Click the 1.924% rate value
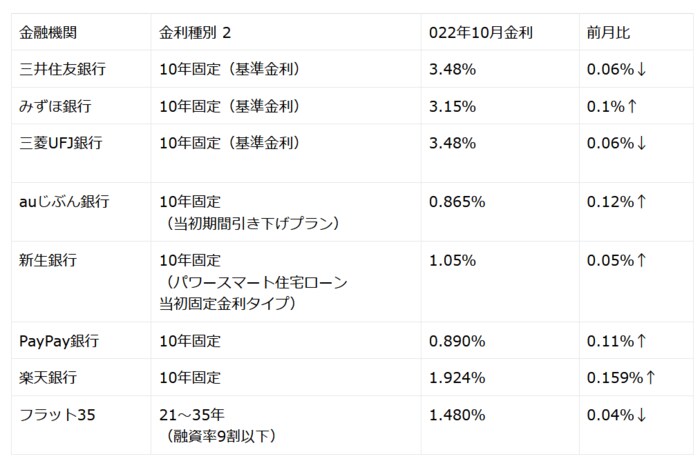 pos(457,378)
